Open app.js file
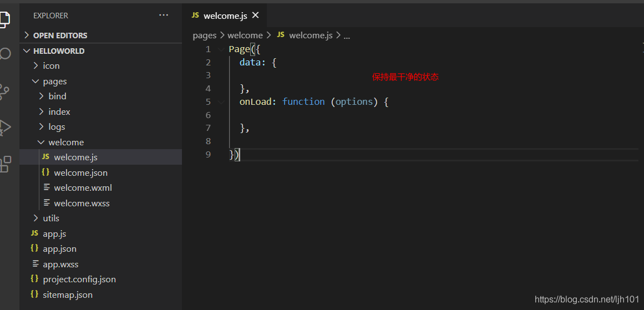 pyautogui.click(x=100, y=233)
